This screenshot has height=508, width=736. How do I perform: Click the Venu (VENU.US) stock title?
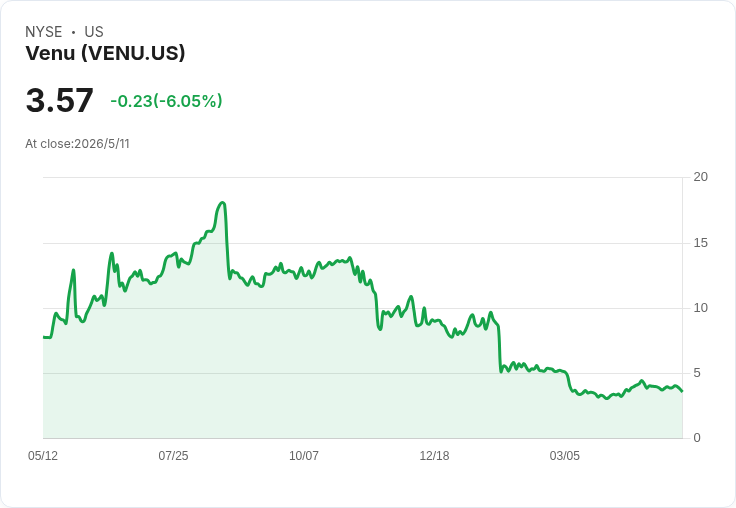tap(105, 53)
